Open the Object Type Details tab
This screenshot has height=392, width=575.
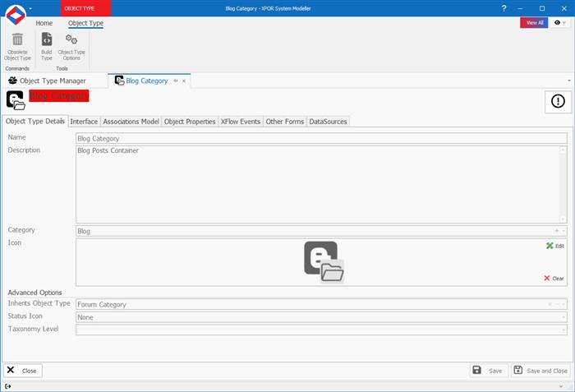34,121
